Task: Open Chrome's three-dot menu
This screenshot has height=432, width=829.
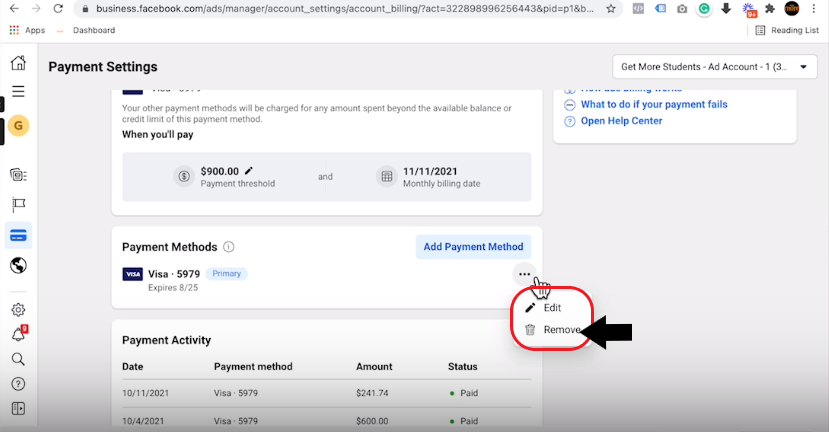Action: click(814, 8)
